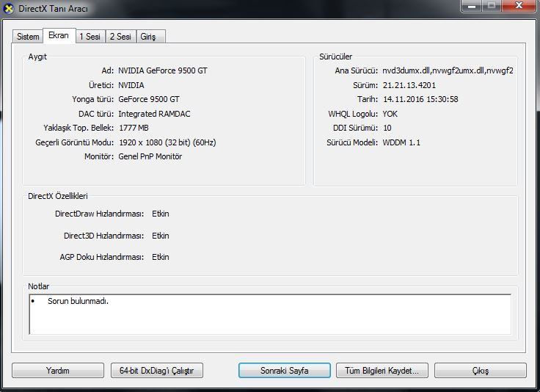540x392 pixels.
Task: Click the 'Sürücüler' group heading
Action: click(x=336, y=57)
